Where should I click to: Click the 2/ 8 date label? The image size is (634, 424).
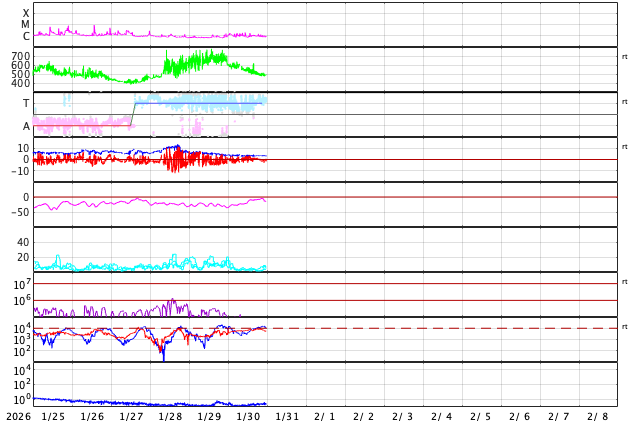point(597,416)
